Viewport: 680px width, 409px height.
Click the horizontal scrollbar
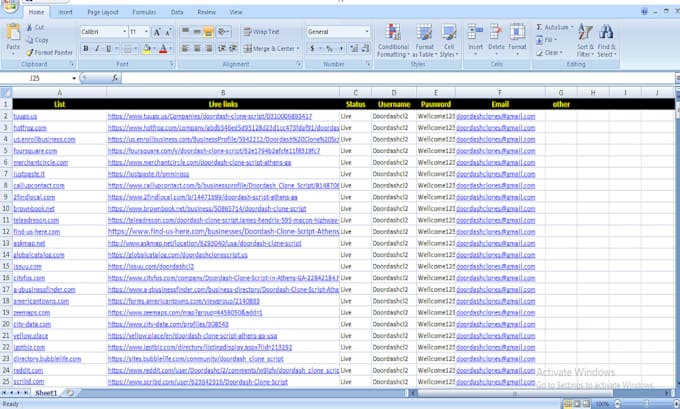point(515,393)
